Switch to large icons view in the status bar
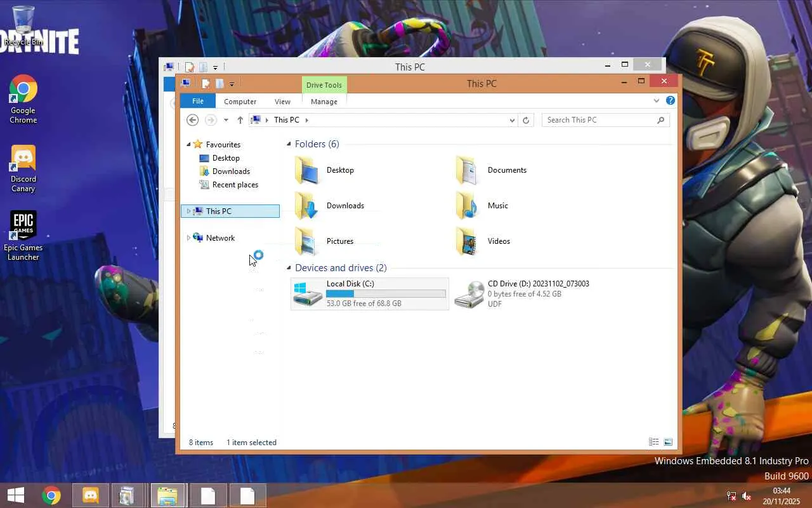The image size is (812, 508). 668,442
